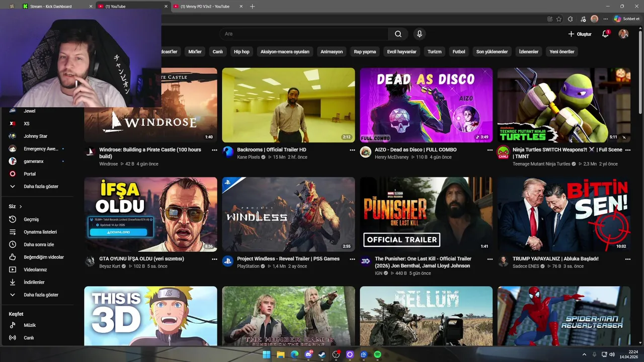
Task: Select the Hip hop filter chip
Action: point(242,51)
